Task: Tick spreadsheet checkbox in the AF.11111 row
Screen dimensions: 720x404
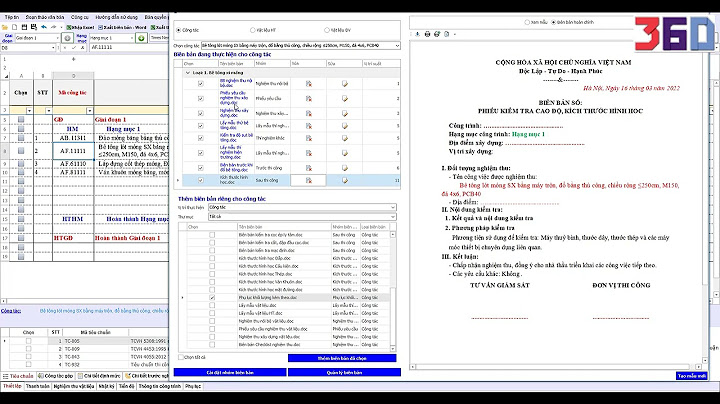Action: (x=21, y=151)
